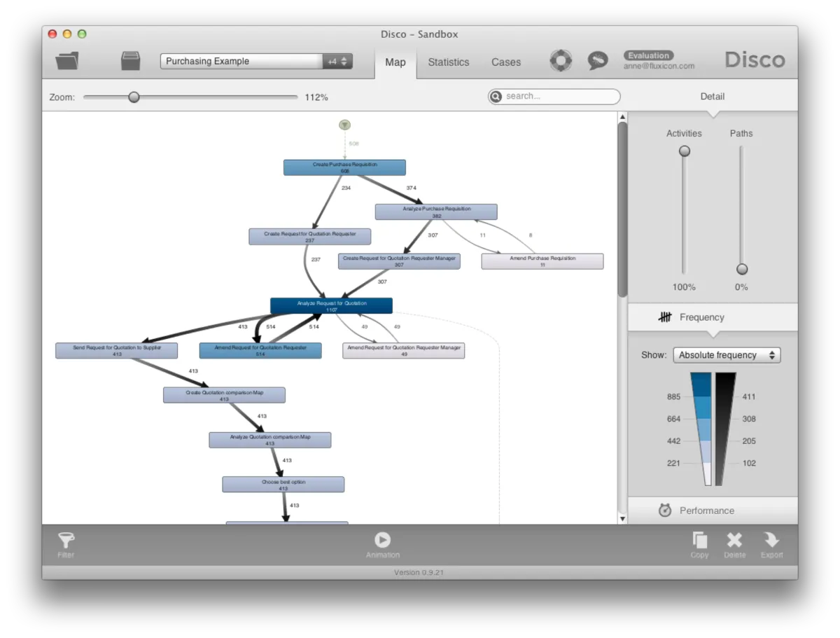Image resolution: width=840 pixels, height=638 pixels.
Task: Click the Paths slider handle
Action: (x=742, y=269)
